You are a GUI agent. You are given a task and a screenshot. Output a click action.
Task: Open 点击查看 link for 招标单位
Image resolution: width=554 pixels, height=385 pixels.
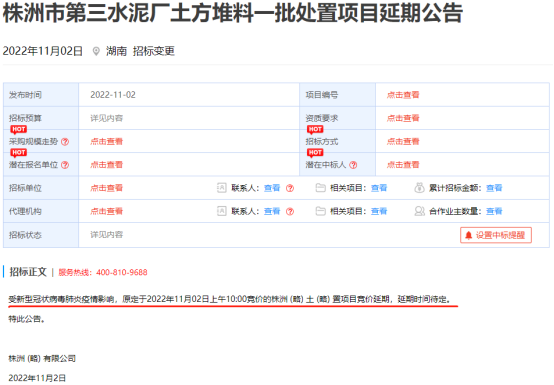106,188
